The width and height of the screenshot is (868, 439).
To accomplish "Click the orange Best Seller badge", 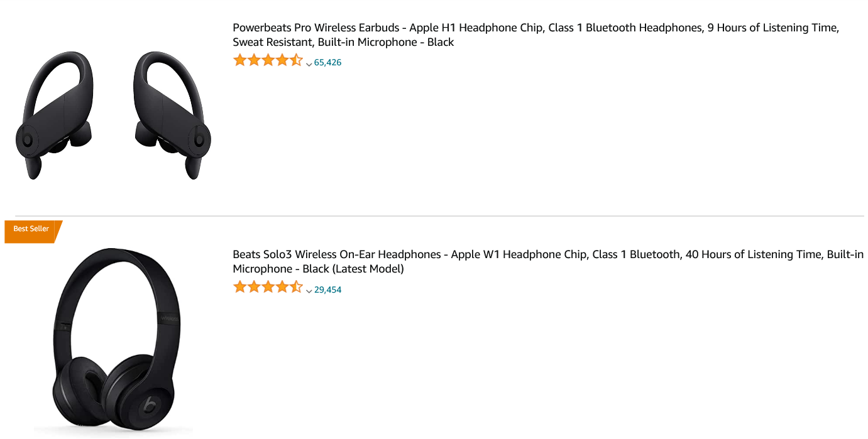I will pos(31,230).
